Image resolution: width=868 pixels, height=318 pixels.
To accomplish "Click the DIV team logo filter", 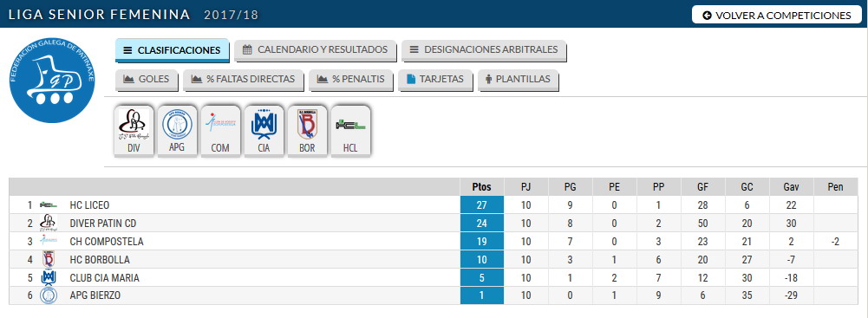I will pos(133,131).
